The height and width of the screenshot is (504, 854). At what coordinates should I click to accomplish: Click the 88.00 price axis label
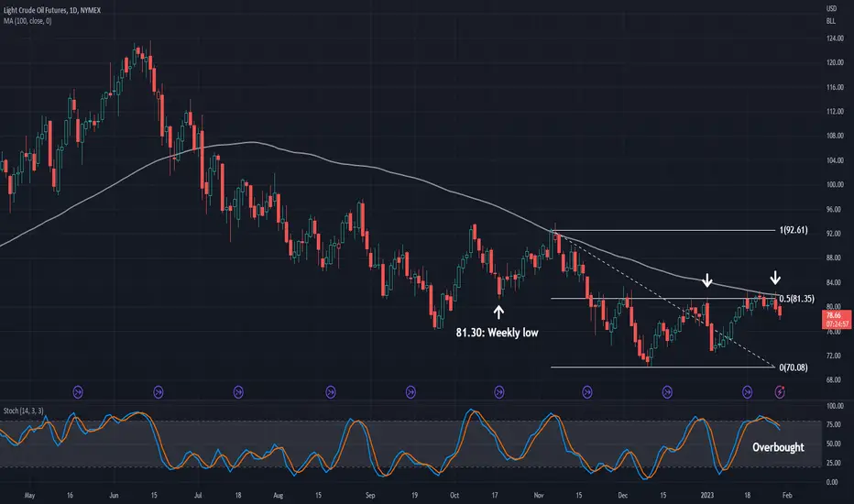[834, 257]
